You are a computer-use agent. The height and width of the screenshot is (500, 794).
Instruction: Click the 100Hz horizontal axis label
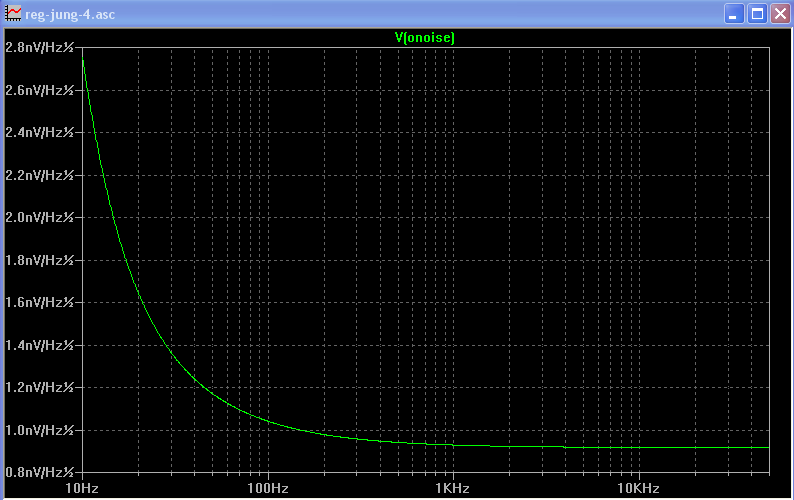pos(268,488)
